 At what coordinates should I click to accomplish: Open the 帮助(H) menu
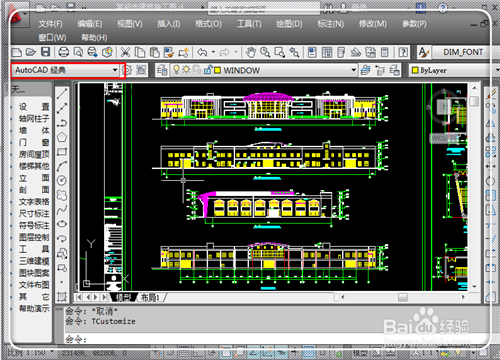tap(94, 38)
